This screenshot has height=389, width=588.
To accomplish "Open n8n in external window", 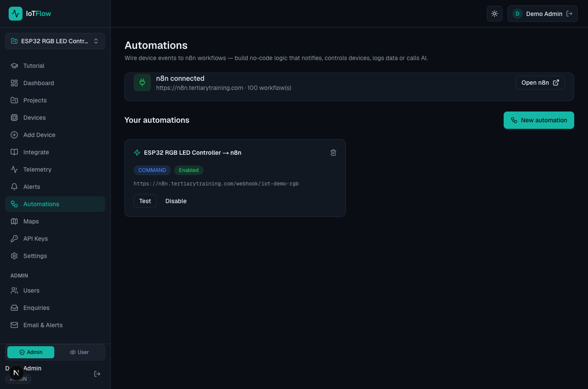I will [x=540, y=83].
